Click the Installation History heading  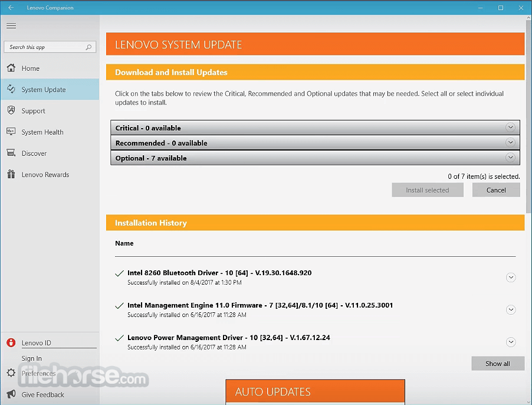151,223
